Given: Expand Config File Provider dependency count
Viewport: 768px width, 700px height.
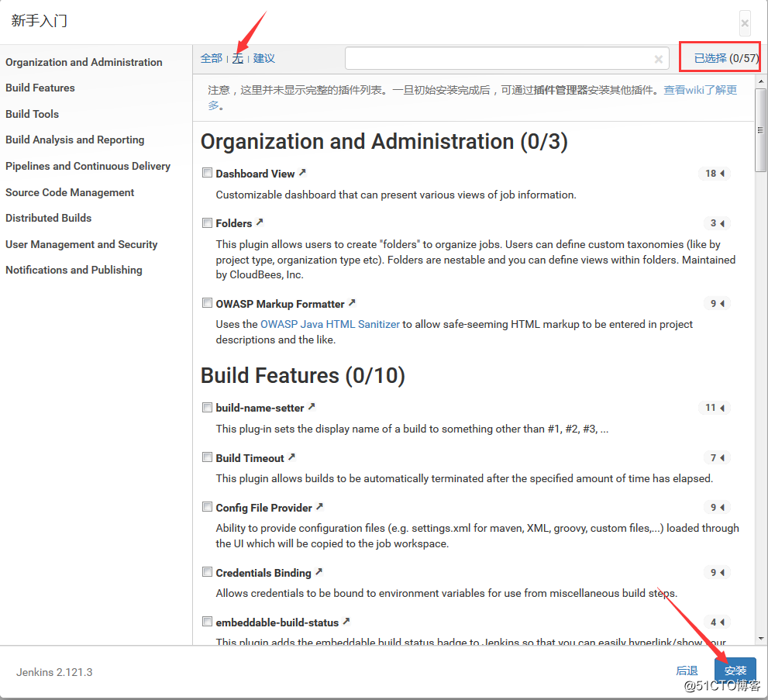Looking at the screenshot, I should pyautogui.click(x=717, y=508).
